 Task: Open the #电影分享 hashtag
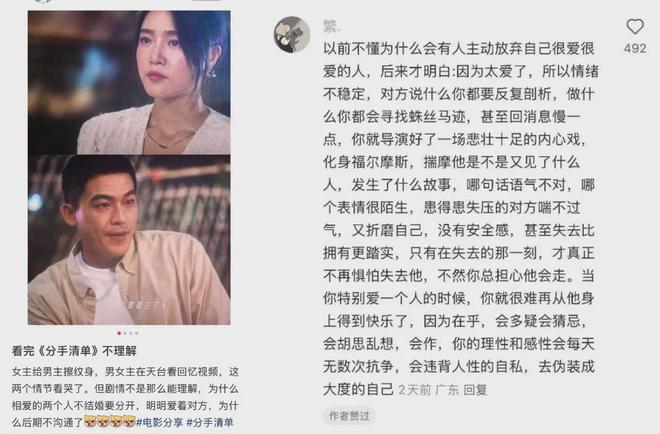[x=159, y=422]
